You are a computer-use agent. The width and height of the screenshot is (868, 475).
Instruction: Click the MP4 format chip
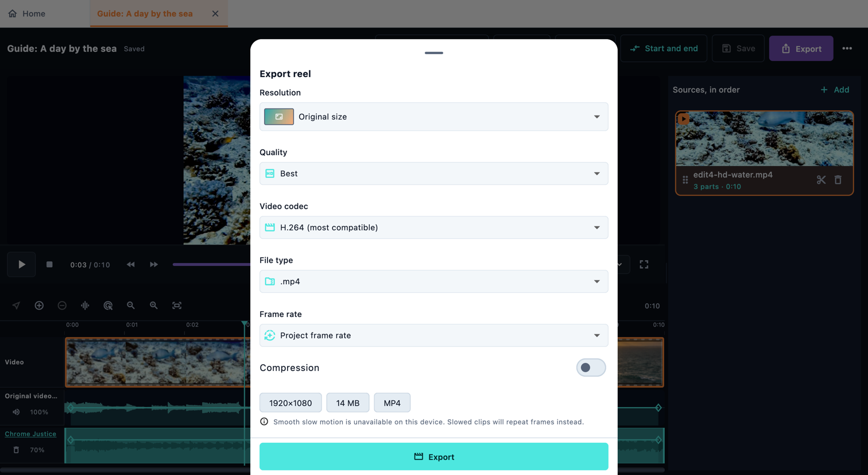(x=392, y=403)
